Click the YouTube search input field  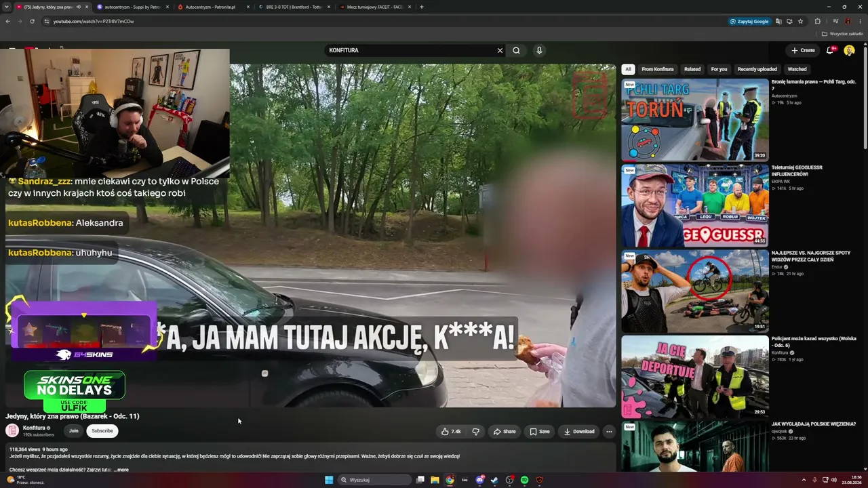pos(411,50)
